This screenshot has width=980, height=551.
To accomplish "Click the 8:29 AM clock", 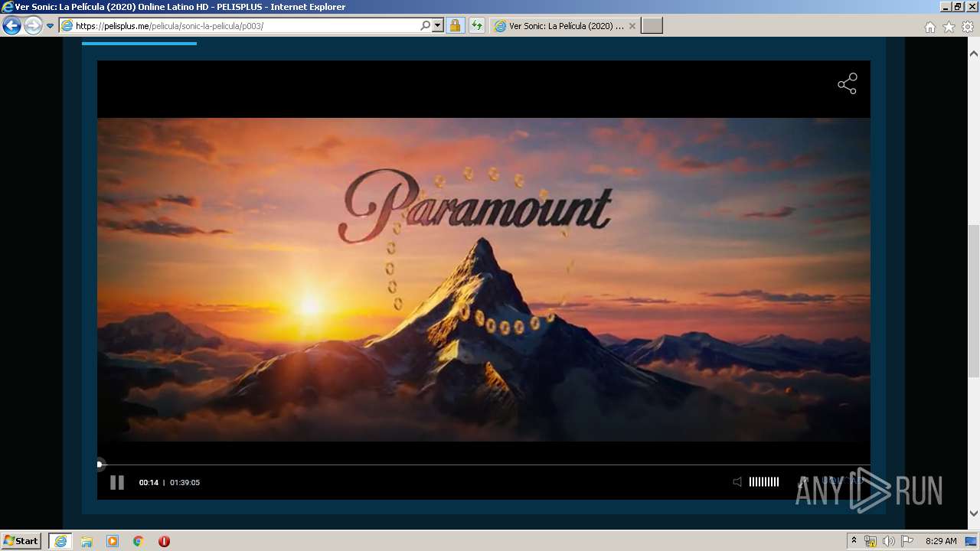I will click(941, 541).
